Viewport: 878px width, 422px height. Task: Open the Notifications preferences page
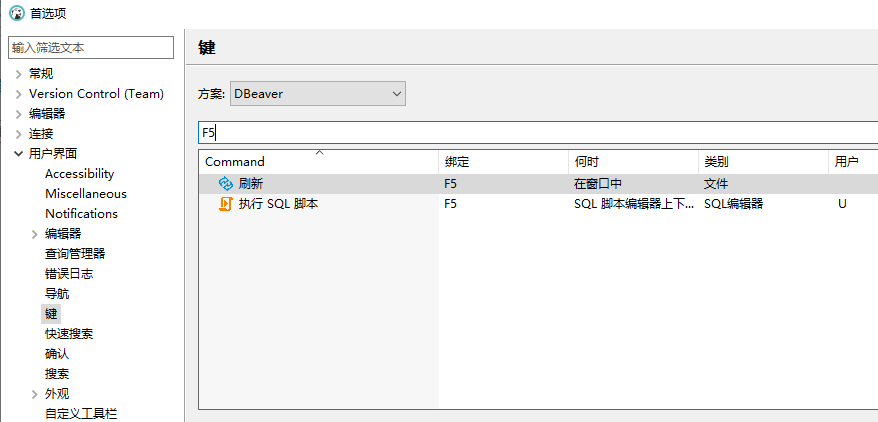[x=81, y=214]
